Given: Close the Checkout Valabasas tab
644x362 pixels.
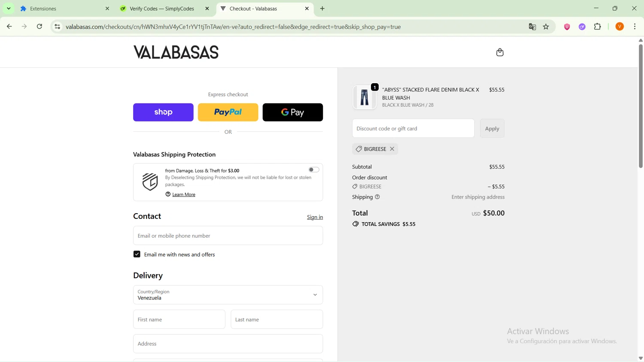Looking at the screenshot, I should [x=307, y=9].
